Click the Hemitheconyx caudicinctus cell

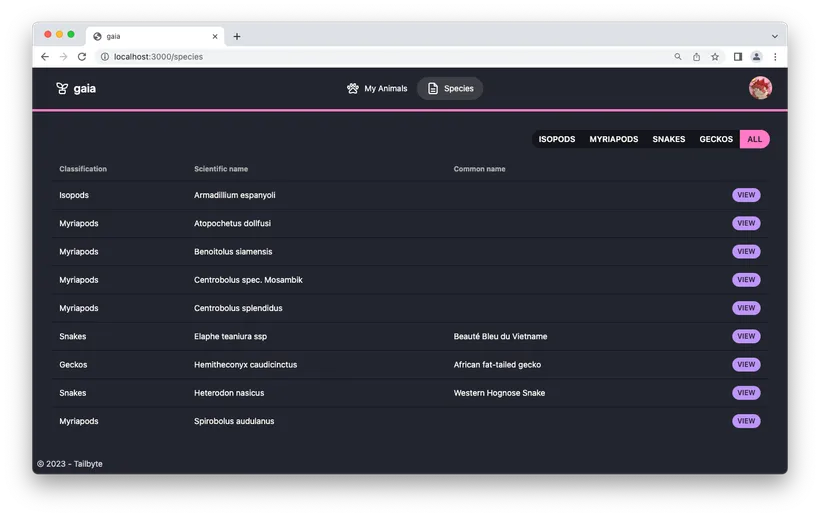tap(246, 364)
